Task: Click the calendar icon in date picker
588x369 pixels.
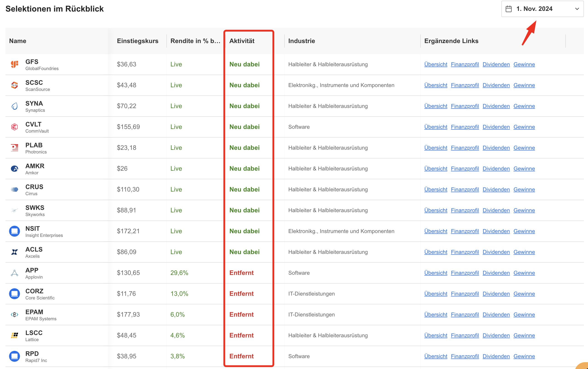Action: tap(509, 9)
